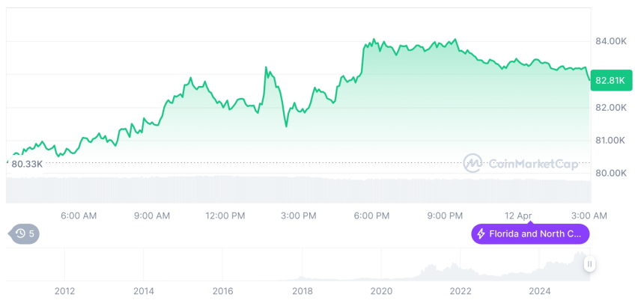Click the timeline range slider handle
Screen dimensions: 644x300
pos(590,263)
